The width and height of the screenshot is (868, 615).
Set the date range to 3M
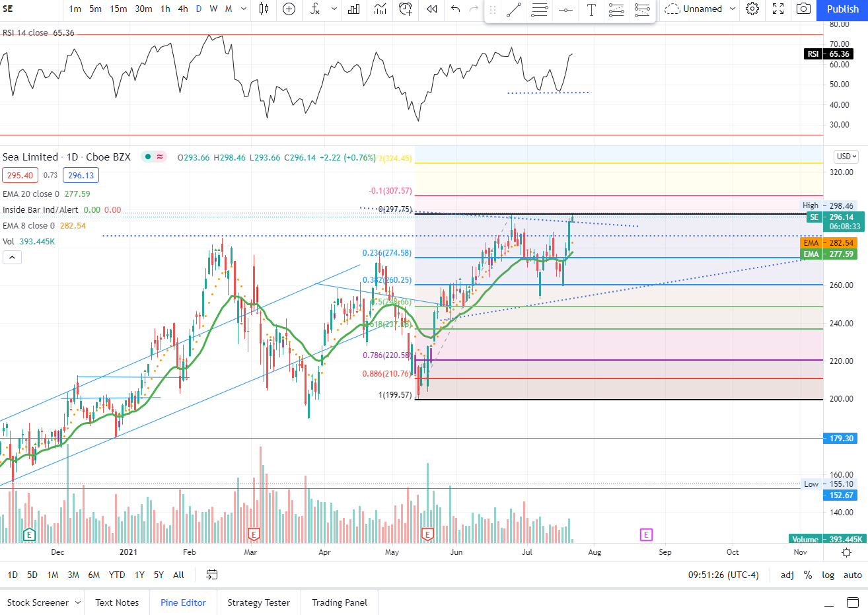73,575
